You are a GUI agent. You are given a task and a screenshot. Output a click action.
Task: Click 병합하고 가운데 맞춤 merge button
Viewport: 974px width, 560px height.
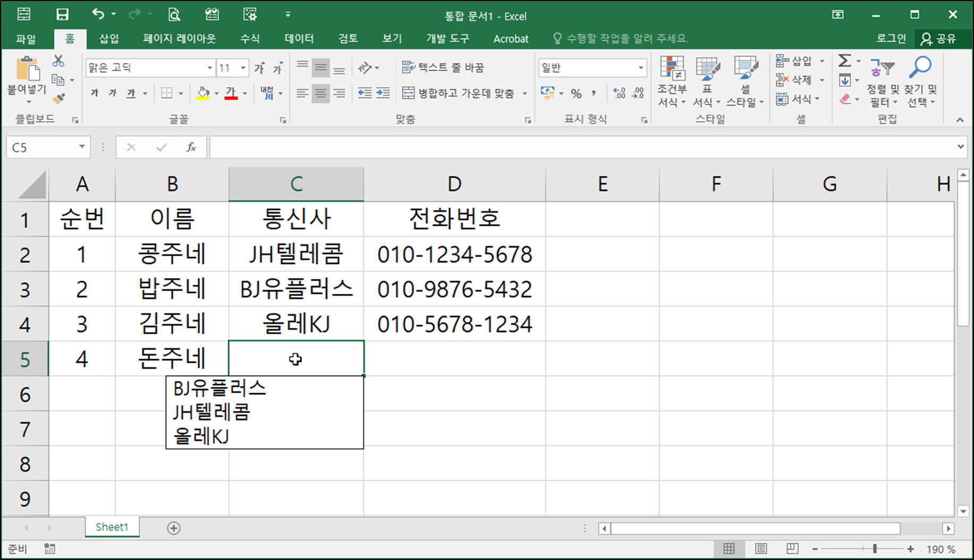(458, 94)
